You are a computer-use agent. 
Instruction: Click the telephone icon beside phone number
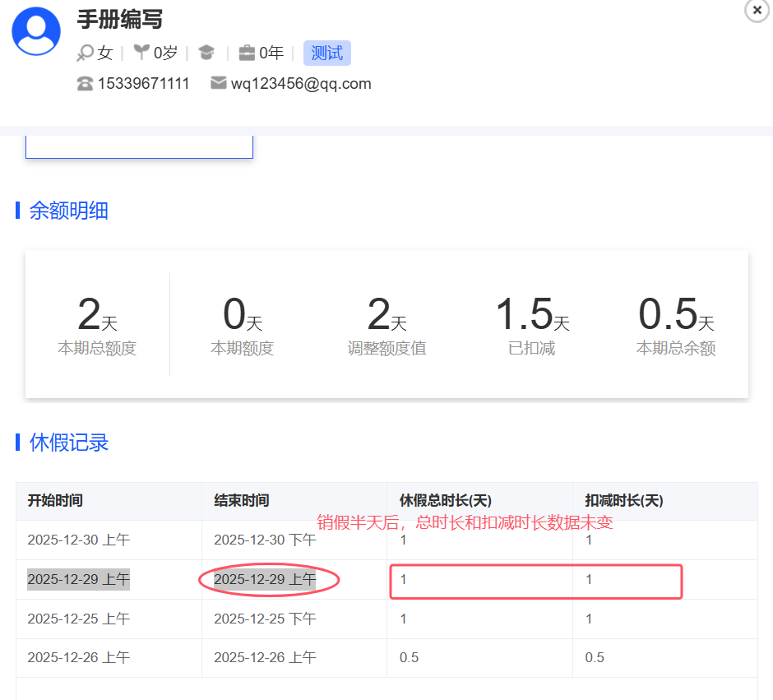pos(85,84)
